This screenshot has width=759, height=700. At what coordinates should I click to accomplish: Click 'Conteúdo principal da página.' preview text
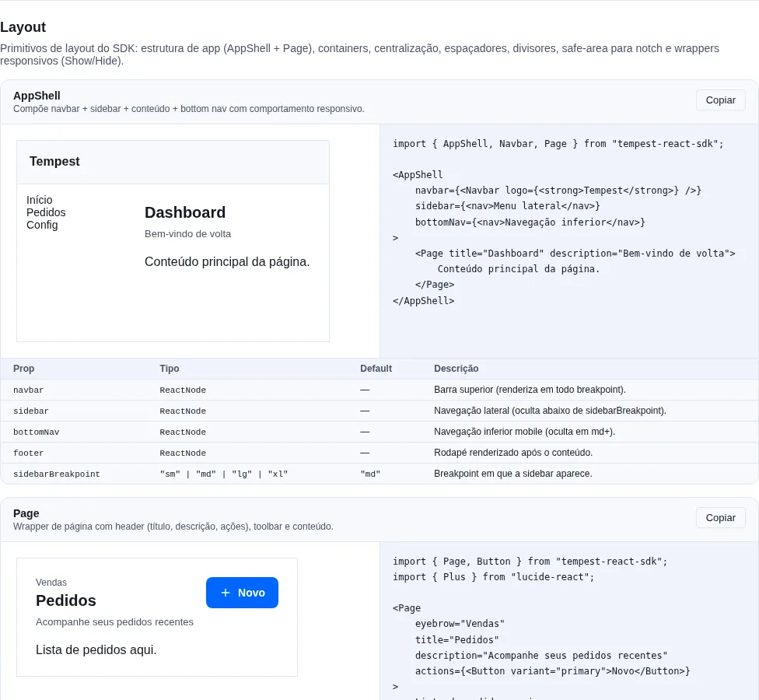coord(227,262)
